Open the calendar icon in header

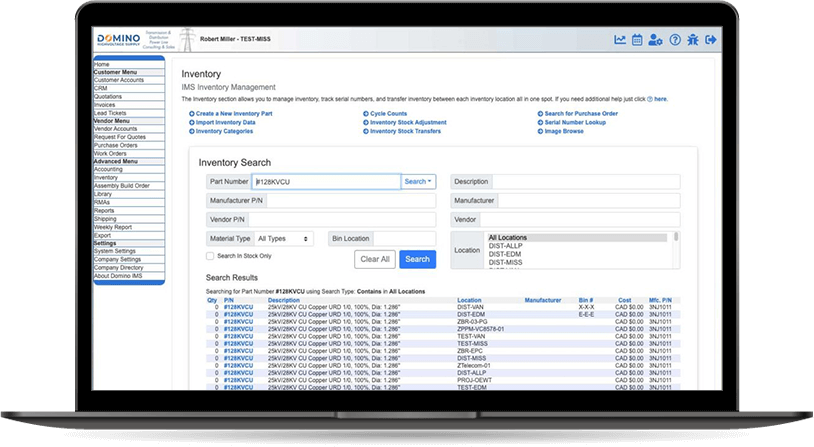click(637, 39)
